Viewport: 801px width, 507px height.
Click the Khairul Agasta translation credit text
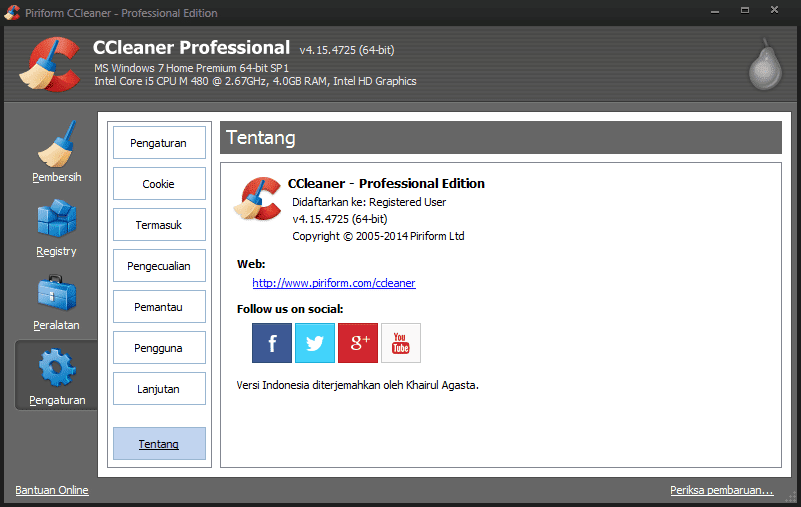[358, 385]
